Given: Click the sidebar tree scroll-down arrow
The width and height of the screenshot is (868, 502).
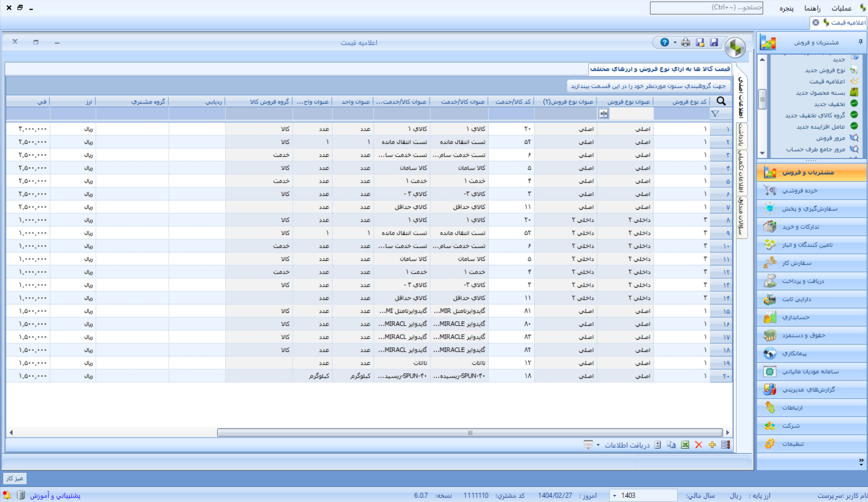Looking at the screenshot, I should coord(762,153).
